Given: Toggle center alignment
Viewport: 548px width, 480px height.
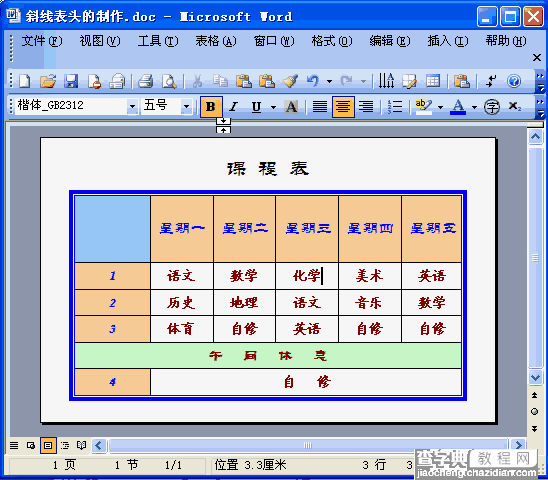Looking at the screenshot, I should click(343, 107).
